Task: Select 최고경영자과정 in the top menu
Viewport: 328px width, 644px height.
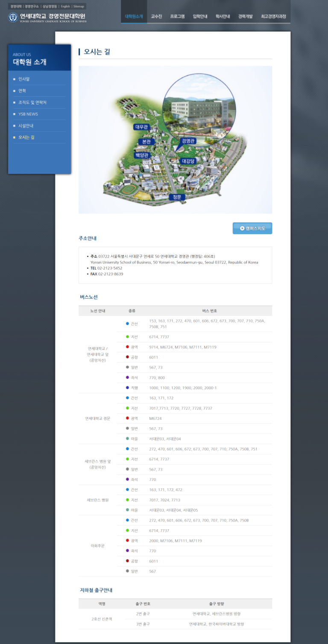Action: [x=273, y=17]
